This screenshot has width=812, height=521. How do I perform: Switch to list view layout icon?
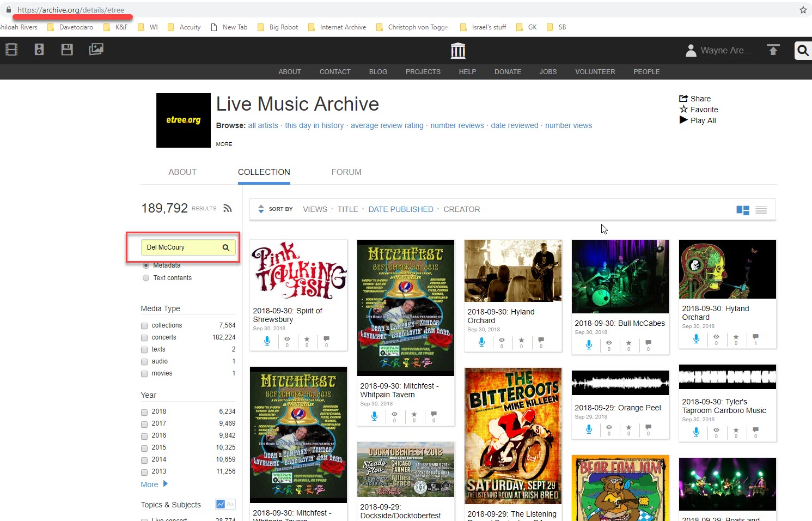click(761, 210)
